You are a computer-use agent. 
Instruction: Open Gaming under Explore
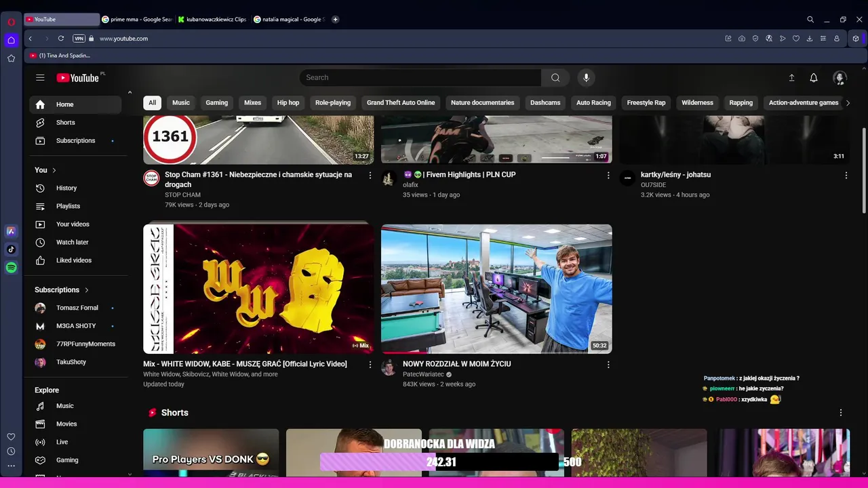[x=75, y=460]
